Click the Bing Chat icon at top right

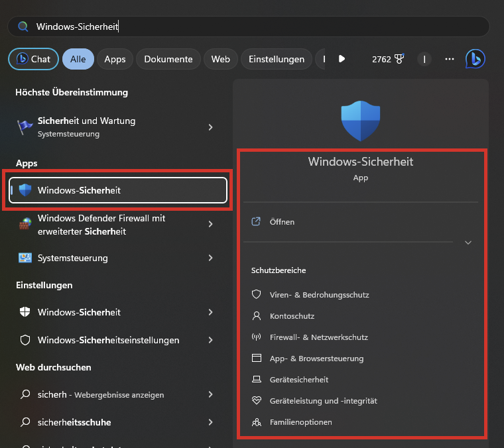pyautogui.click(x=475, y=59)
